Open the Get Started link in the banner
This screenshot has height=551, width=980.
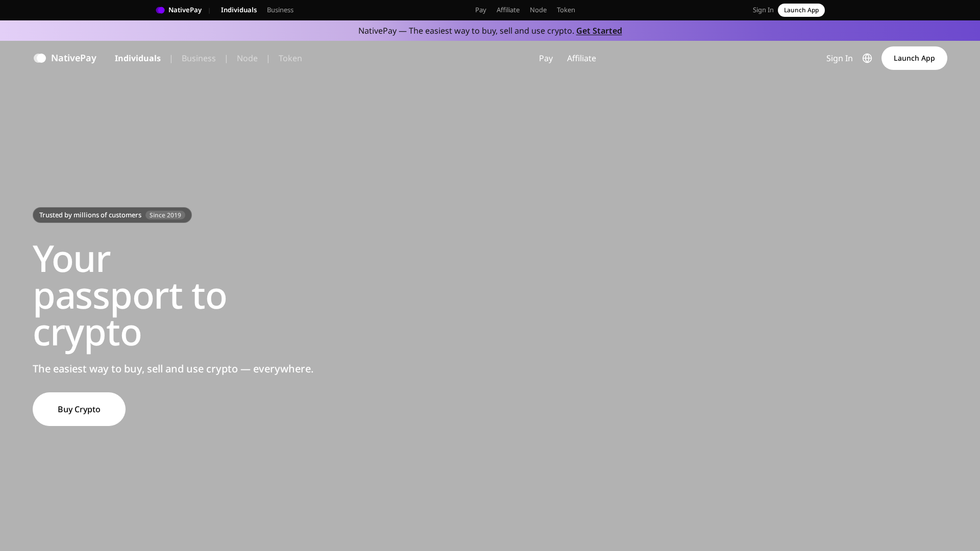598,31
